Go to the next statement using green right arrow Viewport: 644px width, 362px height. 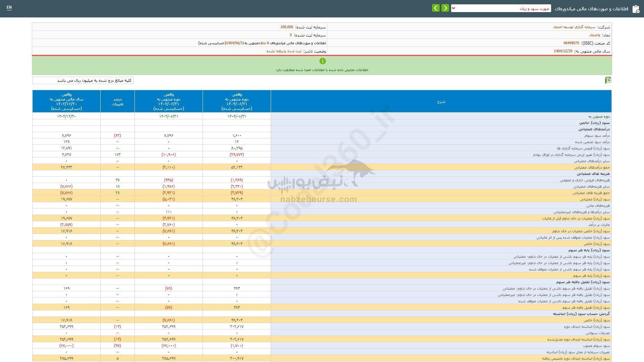tap(445, 7)
